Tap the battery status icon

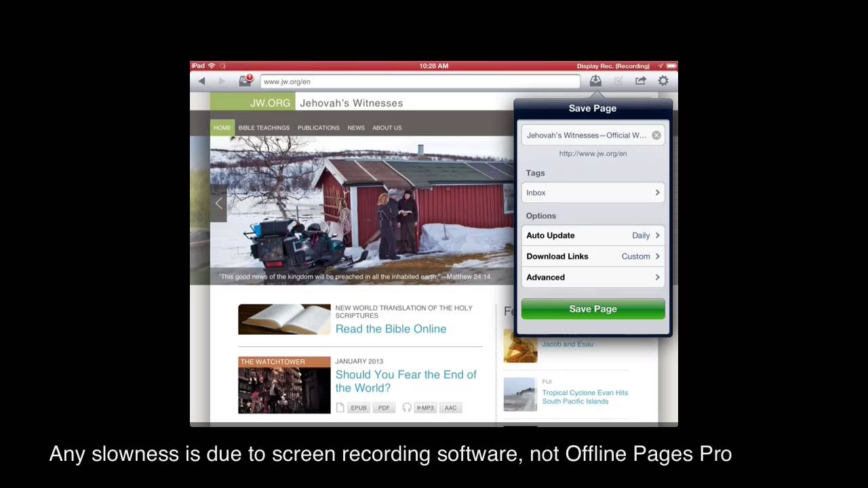671,66
